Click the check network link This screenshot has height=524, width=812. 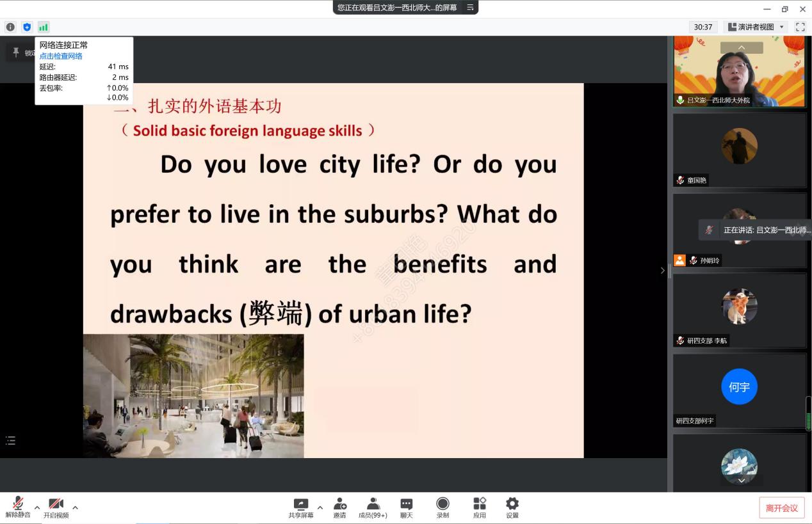61,56
